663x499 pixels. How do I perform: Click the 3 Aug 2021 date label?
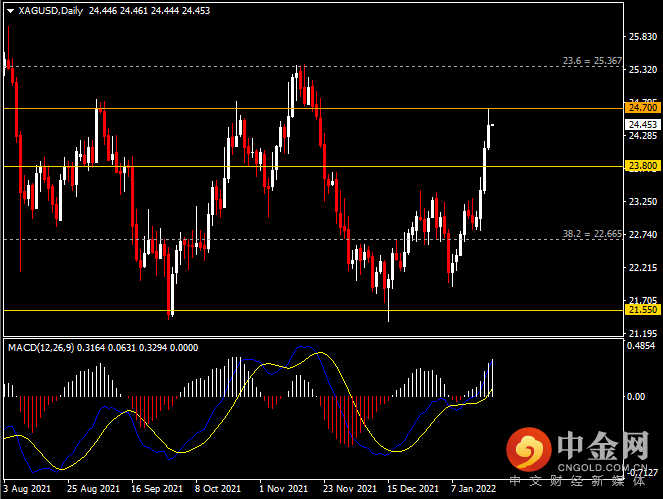click(x=27, y=489)
